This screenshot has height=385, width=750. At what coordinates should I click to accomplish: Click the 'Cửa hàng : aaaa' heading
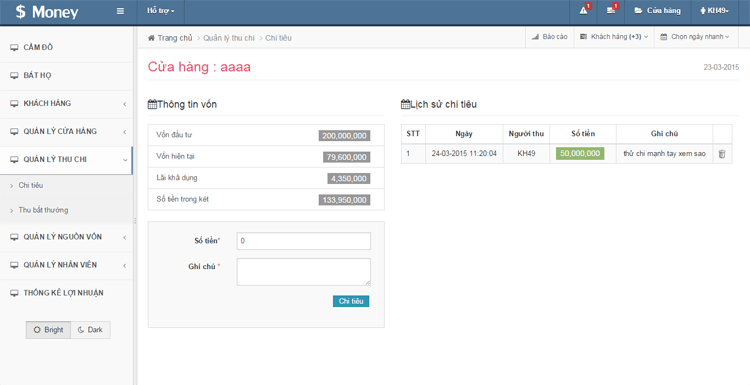(199, 67)
